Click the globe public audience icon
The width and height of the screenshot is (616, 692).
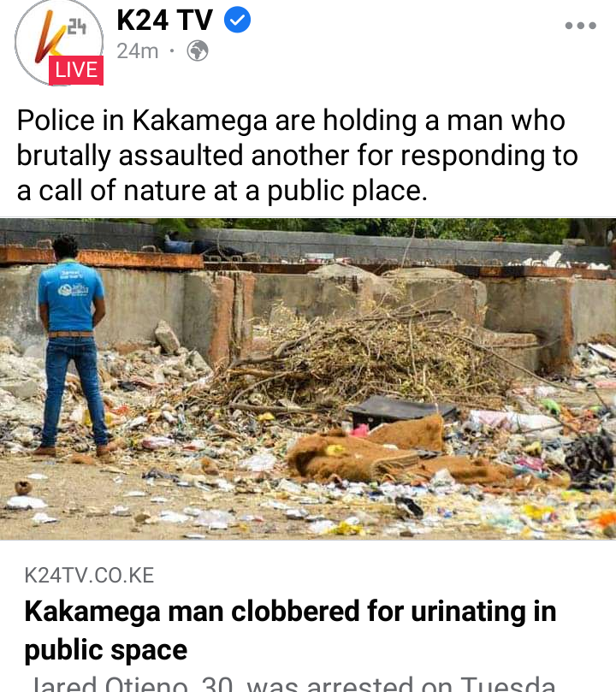(x=198, y=50)
